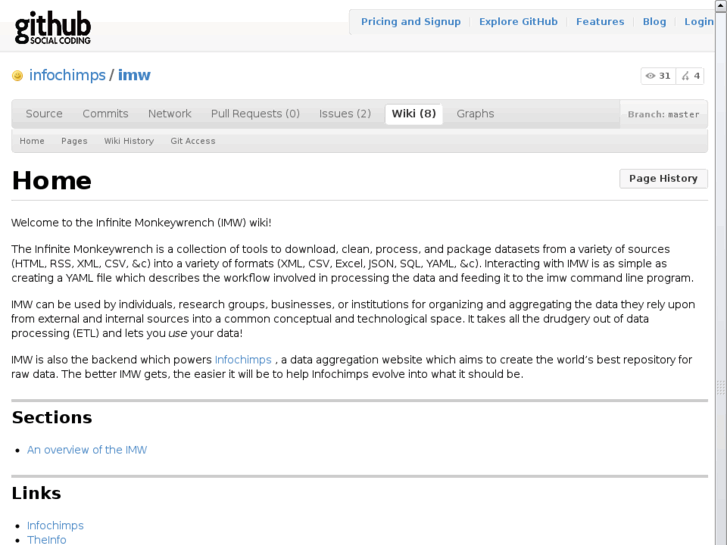Viewport: 727px width, 545px height.
Task: Open Infochimps link under Links section
Action: pyautogui.click(x=55, y=526)
